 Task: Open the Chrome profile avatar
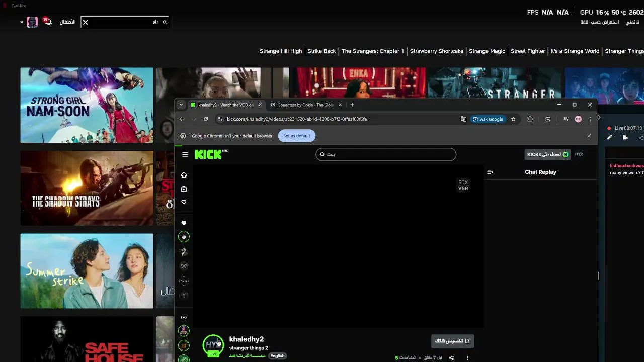578,119
